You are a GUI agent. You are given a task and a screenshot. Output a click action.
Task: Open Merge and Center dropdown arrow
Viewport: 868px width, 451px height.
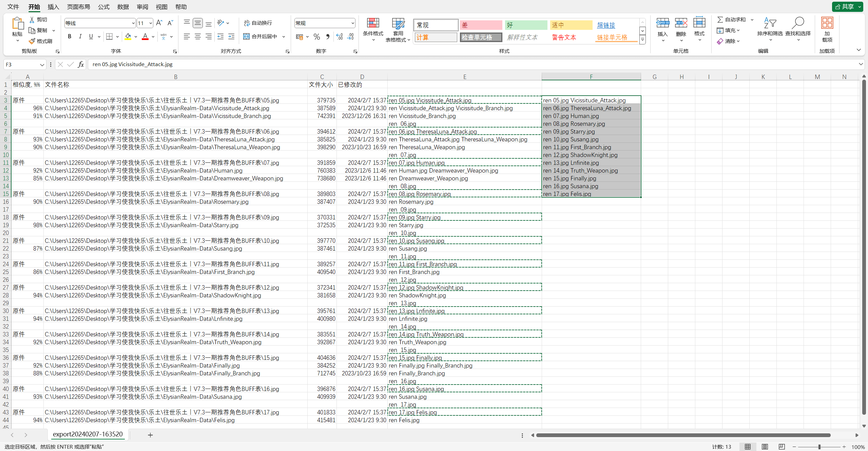(x=284, y=37)
